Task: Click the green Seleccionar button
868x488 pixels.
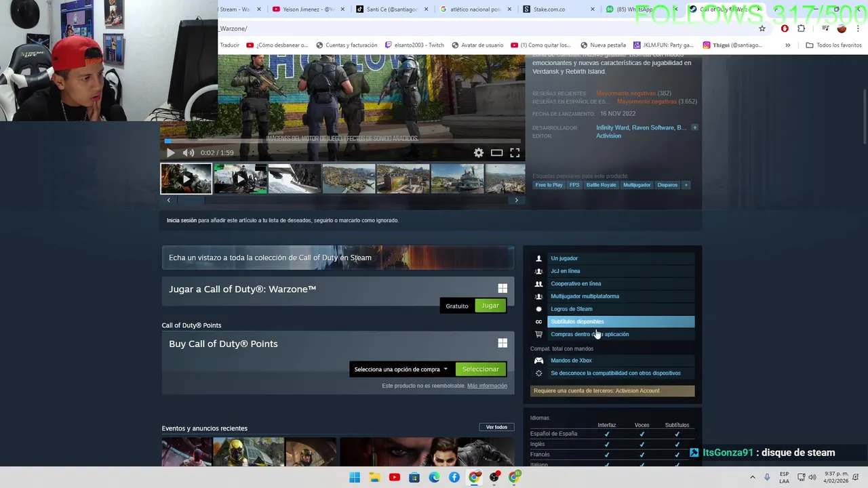Action: point(481,369)
